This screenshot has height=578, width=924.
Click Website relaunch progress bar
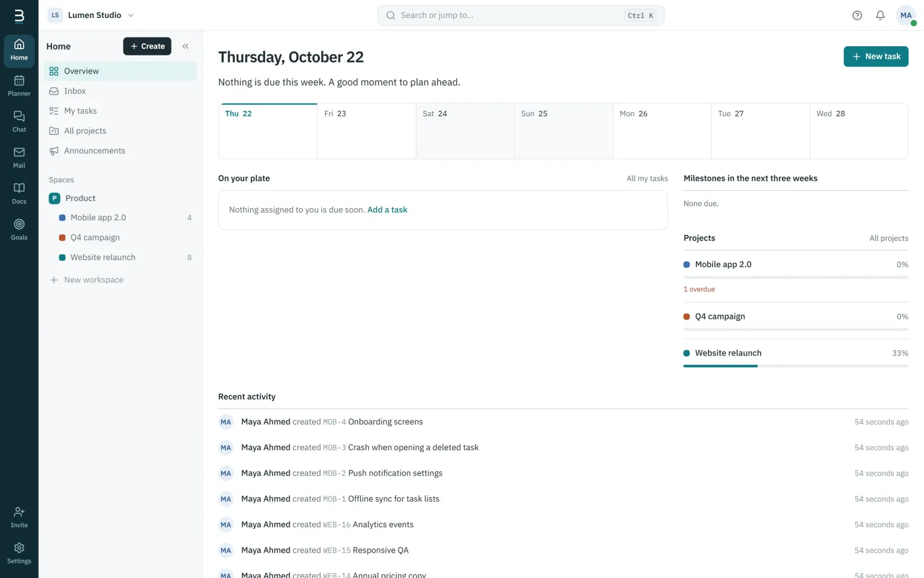coord(796,366)
